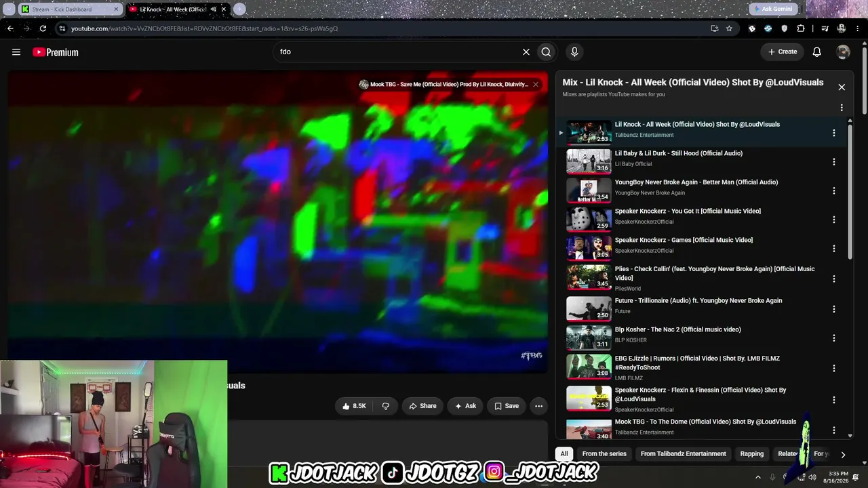Viewport: 868px width, 488px height.
Task: Select the From the series chip
Action: pos(604,453)
